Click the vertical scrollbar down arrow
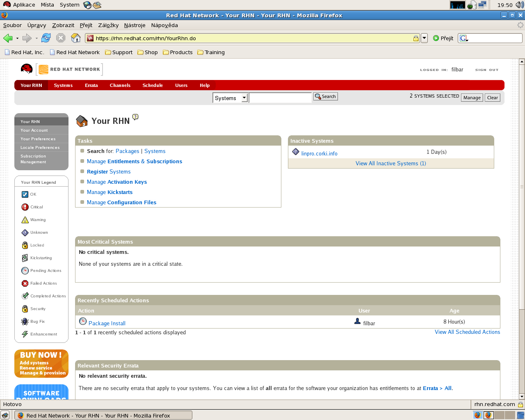 (x=522, y=397)
